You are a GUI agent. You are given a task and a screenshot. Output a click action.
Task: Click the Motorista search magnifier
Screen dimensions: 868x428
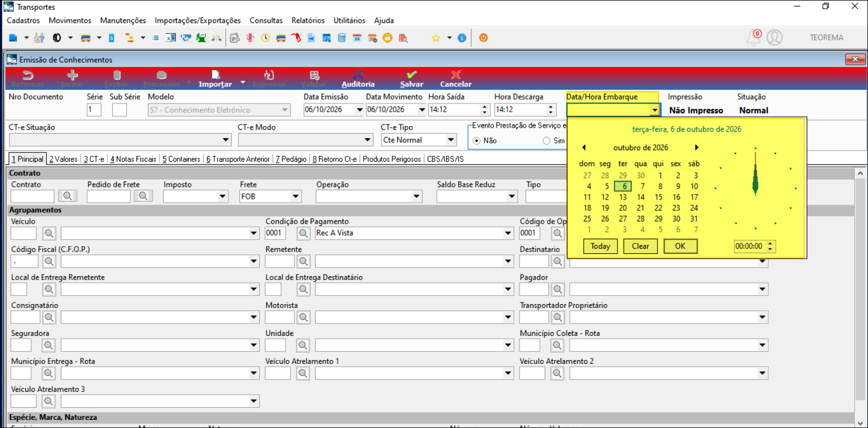point(303,317)
